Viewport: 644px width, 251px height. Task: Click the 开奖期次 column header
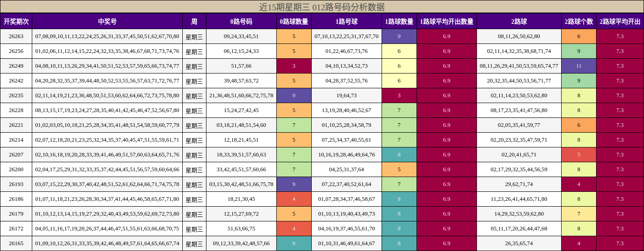coord(16,22)
